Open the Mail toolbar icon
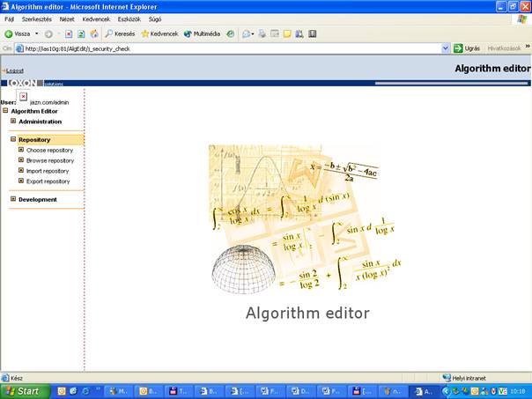 [x=248, y=34]
